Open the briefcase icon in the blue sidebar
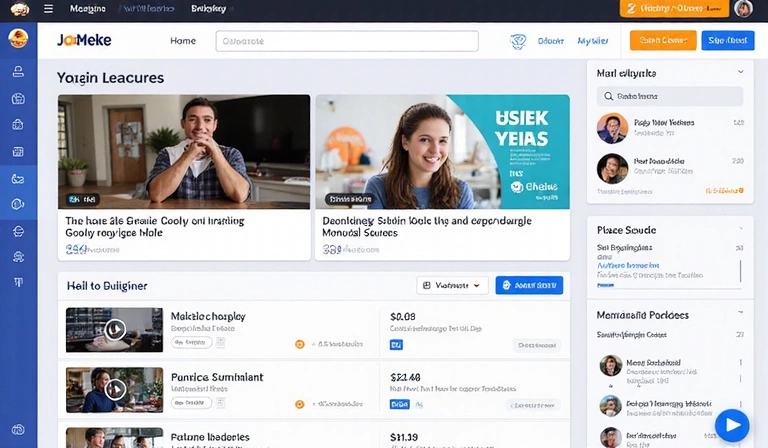768x448 pixels. 18,125
